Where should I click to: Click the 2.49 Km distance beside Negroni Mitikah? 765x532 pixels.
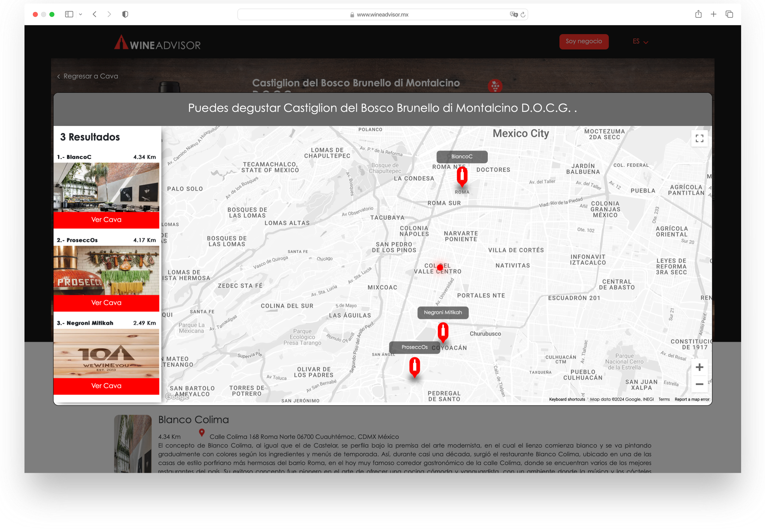(145, 323)
